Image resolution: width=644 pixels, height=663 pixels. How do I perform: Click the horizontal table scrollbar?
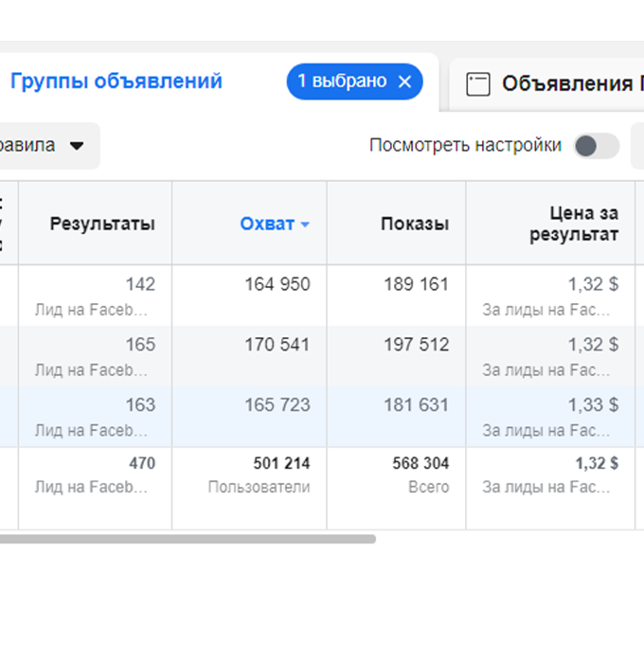(x=188, y=539)
